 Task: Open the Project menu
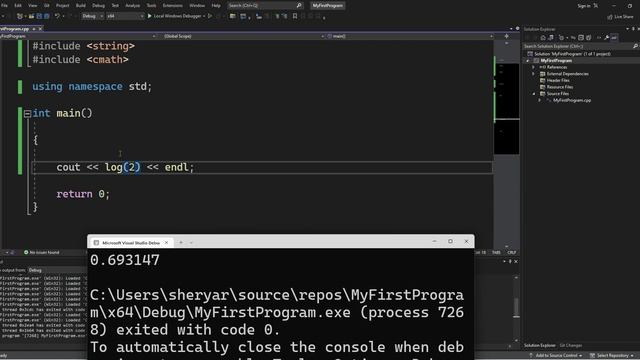point(62,6)
